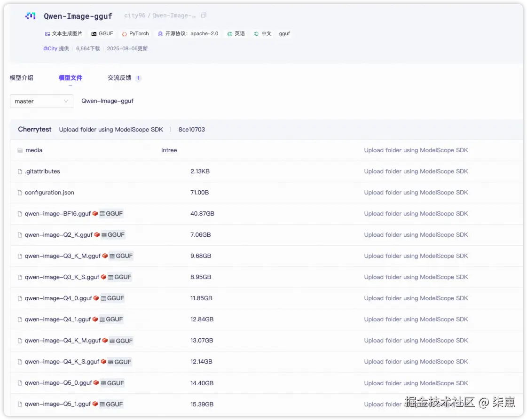Click the Qwen-Image-gguf page title
Viewport: 527px width, 420px height.
[78, 16]
